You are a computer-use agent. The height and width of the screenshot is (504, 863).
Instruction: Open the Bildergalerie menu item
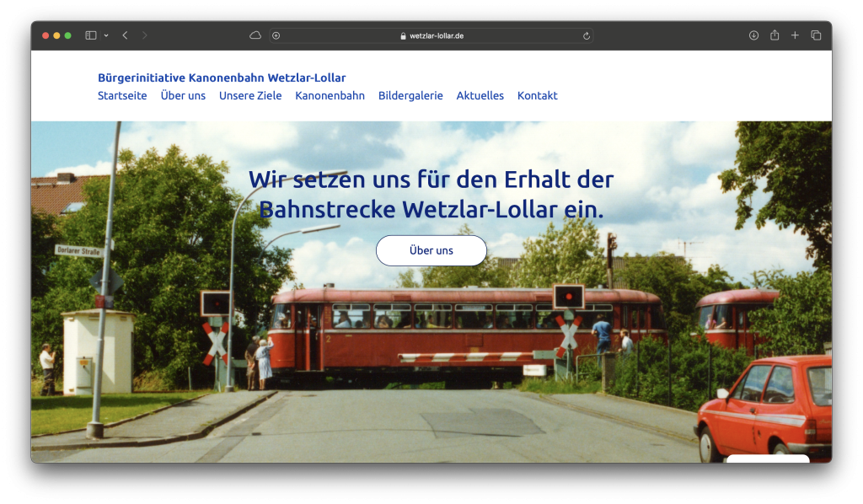pyautogui.click(x=410, y=96)
